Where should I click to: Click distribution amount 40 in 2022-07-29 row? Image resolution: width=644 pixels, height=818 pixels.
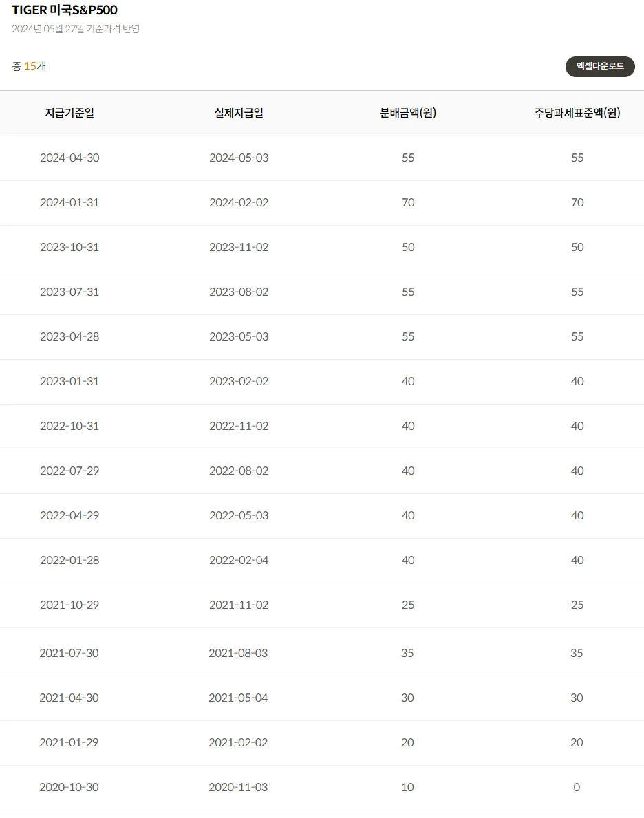coord(408,471)
